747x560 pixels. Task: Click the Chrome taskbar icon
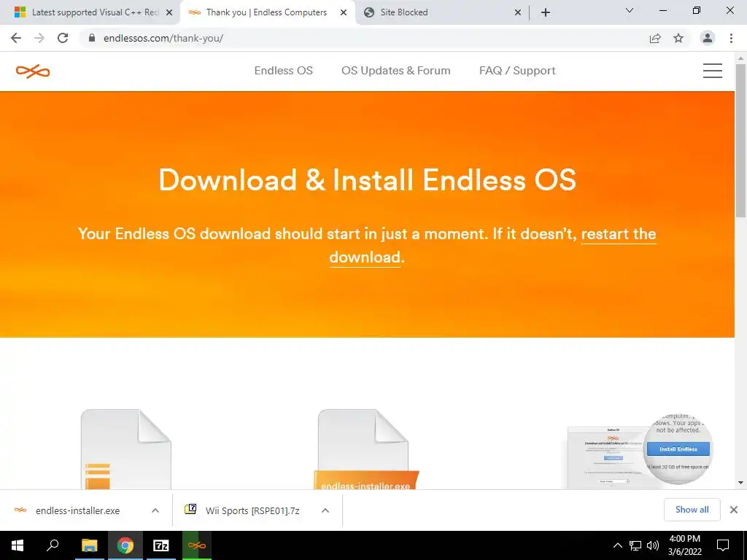point(125,545)
